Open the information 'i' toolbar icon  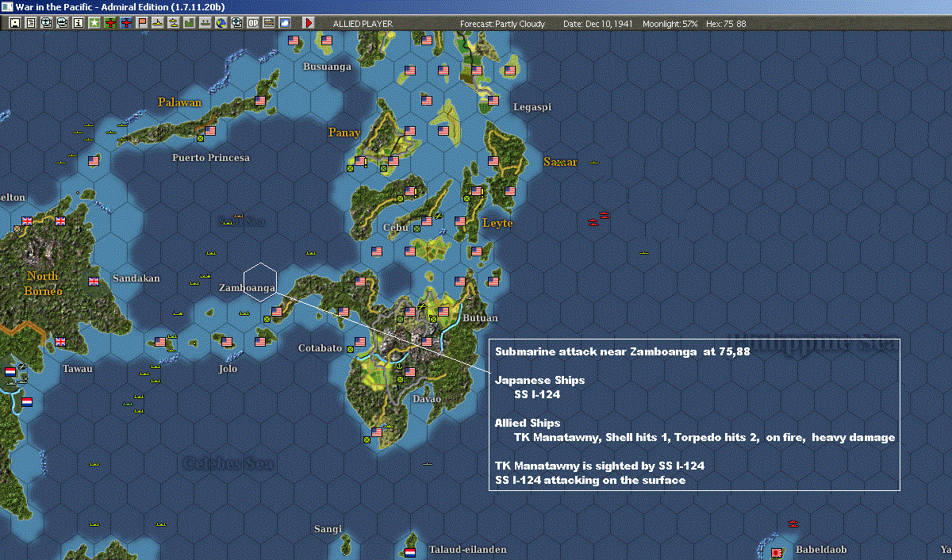(78, 23)
